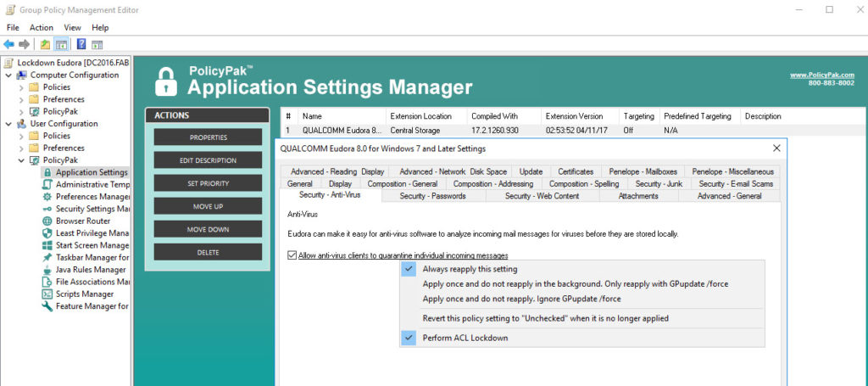Click the Back arrow toolbar icon
Viewport: 868px width, 386px height.
point(8,44)
